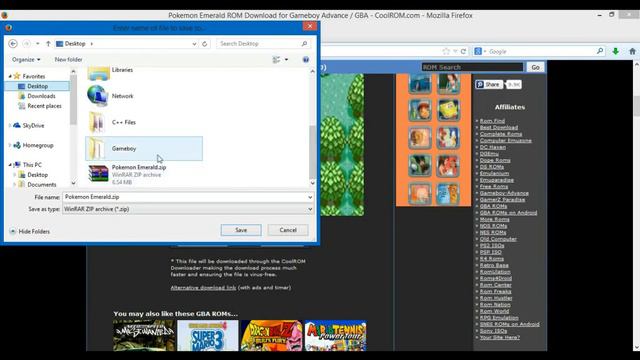640x360 pixels.
Task: Open the Retro Base affiliate link
Action: [494, 265]
